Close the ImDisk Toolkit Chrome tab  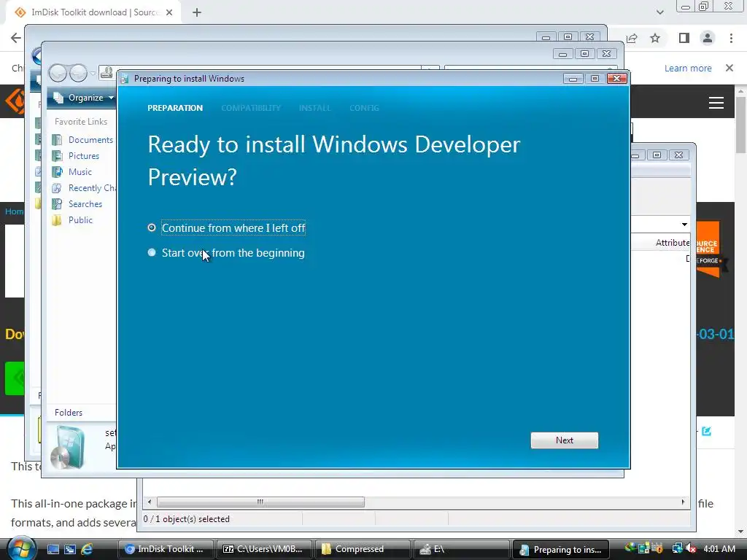point(169,12)
